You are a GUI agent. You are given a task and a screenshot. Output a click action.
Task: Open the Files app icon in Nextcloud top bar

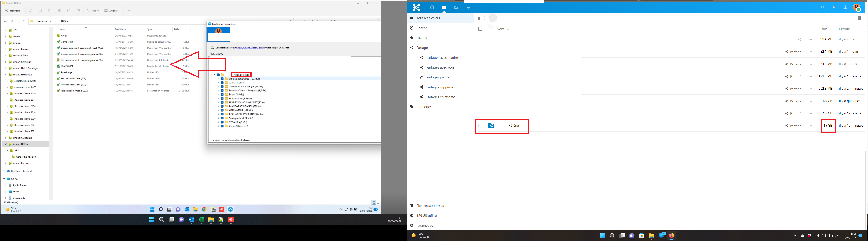(444, 7)
